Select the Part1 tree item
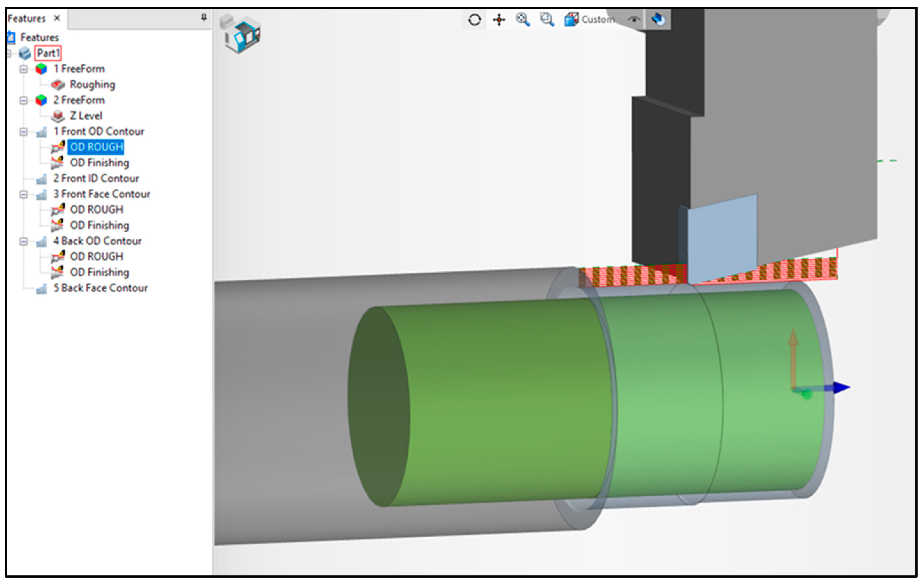The width and height of the screenshot is (924, 585). [x=48, y=53]
